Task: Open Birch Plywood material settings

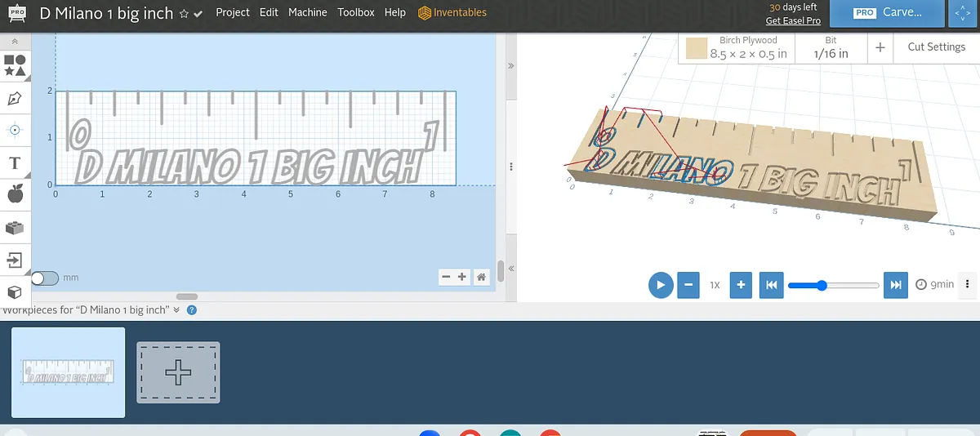Action: [x=737, y=47]
